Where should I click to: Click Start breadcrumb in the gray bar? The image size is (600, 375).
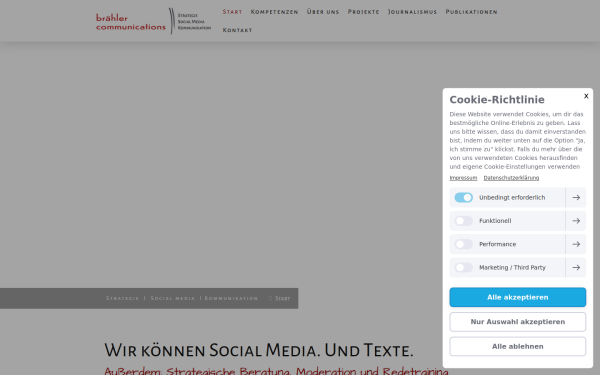pos(282,298)
